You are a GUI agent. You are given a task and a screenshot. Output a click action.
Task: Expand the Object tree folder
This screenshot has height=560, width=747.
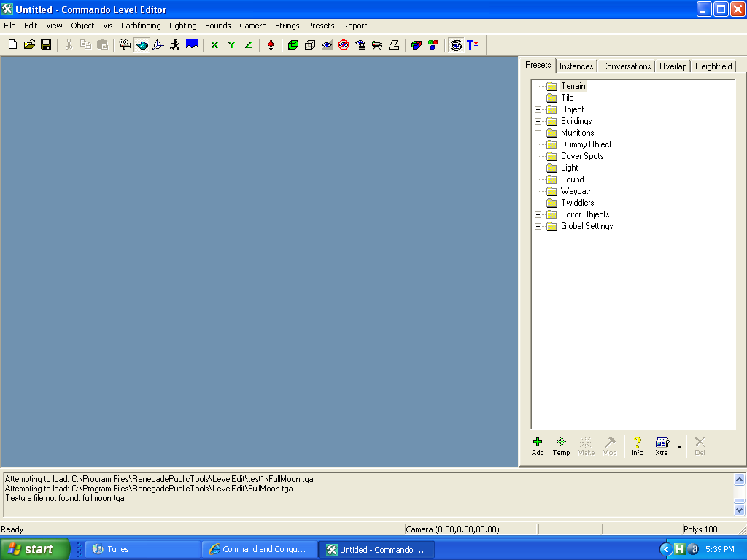(x=538, y=109)
